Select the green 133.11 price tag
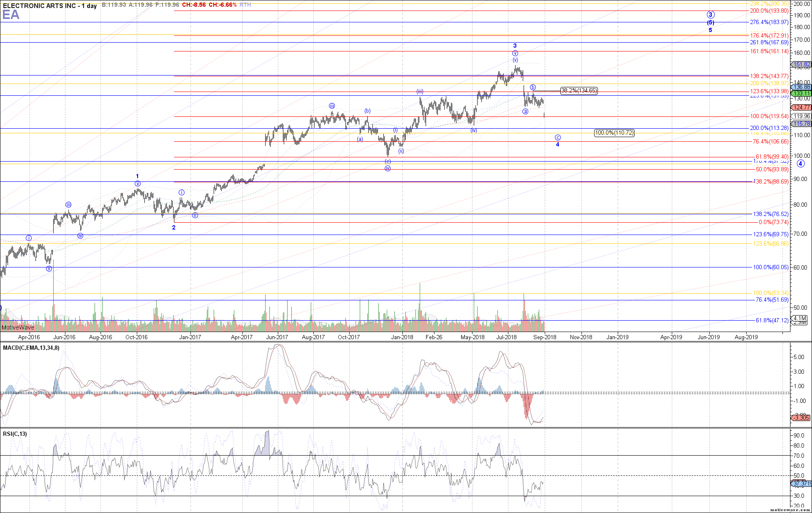The width and height of the screenshot is (812, 513). (801, 93)
